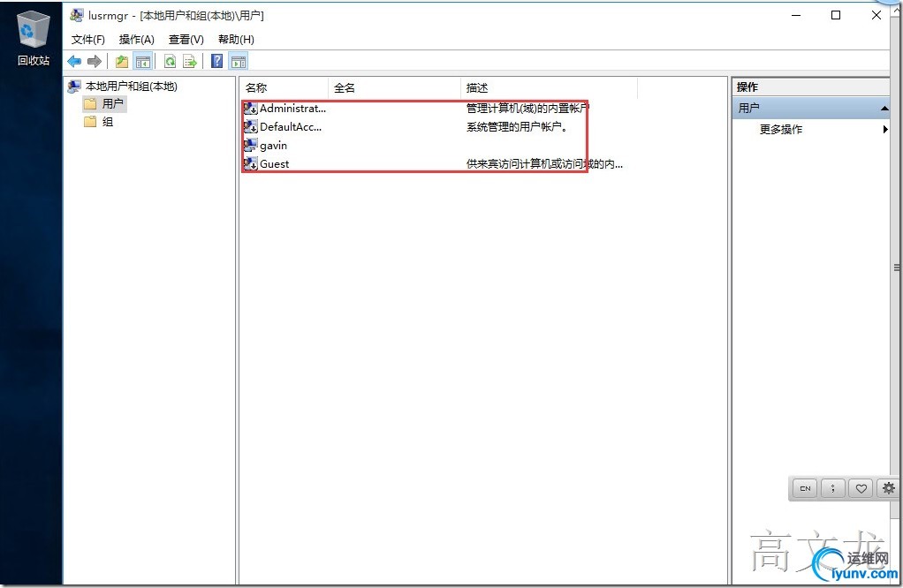Click the DefaultAccount user icon
903x588 pixels.
(251, 126)
